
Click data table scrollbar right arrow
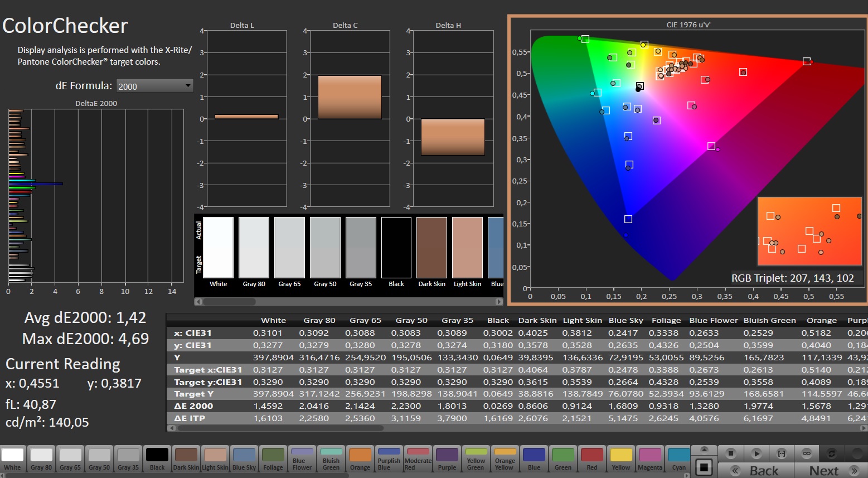(864, 428)
